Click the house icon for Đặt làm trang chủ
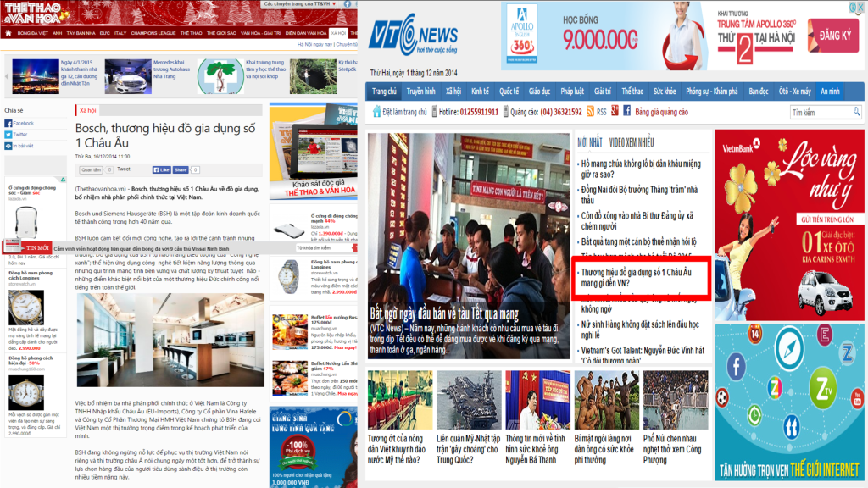This screenshot has width=868, height=488. click(377, 111)
